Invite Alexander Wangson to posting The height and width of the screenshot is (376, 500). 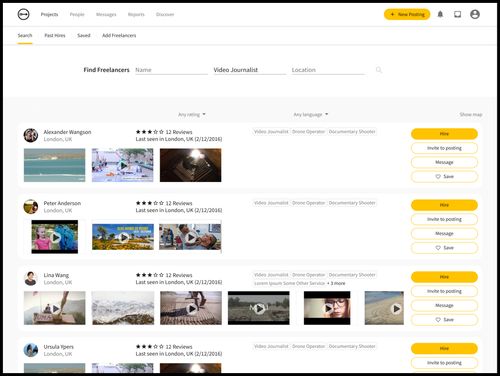pyautogui.click(x=444, y=148)
